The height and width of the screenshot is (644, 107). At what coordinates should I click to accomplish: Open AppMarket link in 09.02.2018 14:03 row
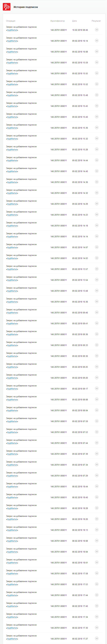(x=12, y=258)
